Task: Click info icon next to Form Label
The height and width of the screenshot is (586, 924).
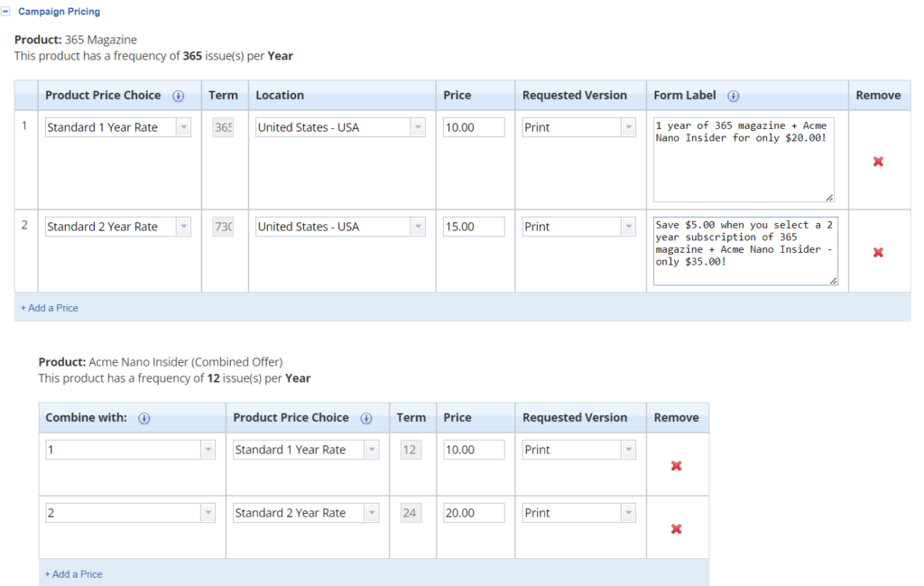Action: [733, 96]
